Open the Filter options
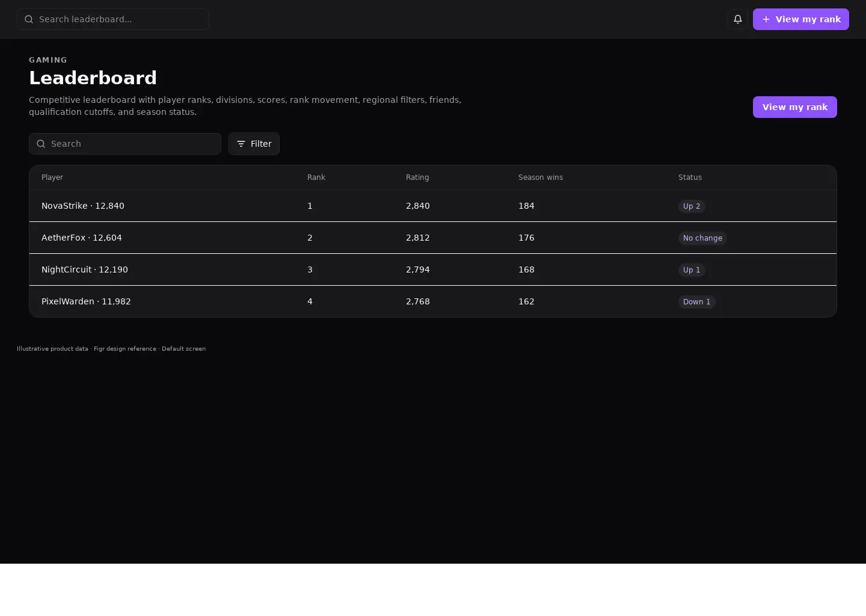Viewport: 866px width, 616px height. click(x=254, y=144)
